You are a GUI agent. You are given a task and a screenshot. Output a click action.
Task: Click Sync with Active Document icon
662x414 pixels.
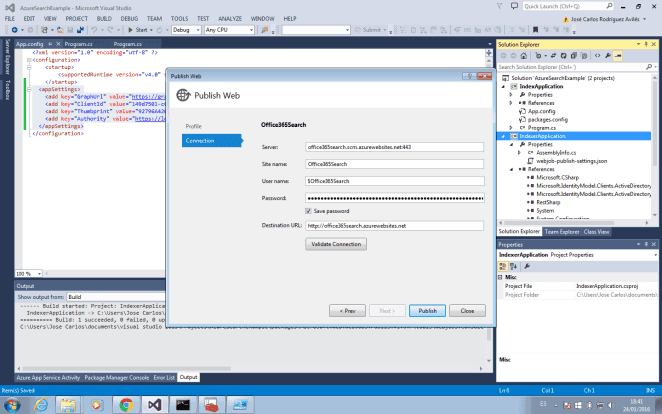pos(553,56)
